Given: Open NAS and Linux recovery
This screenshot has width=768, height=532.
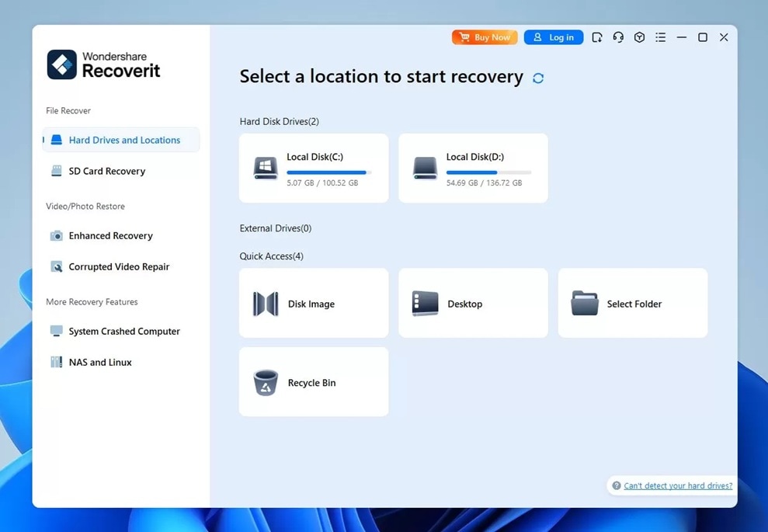Looking at the screenshot, I should 99,362.
